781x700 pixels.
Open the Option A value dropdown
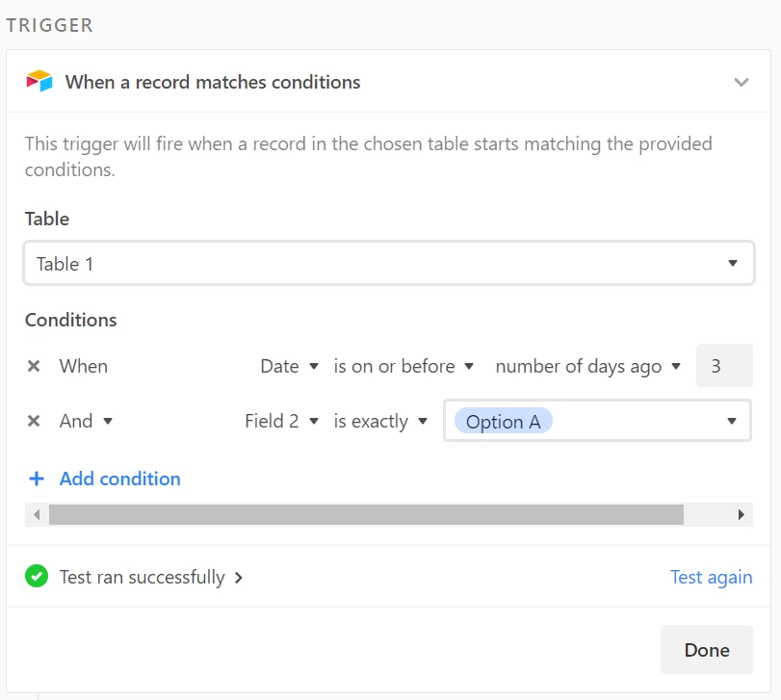tap(597, 421)
